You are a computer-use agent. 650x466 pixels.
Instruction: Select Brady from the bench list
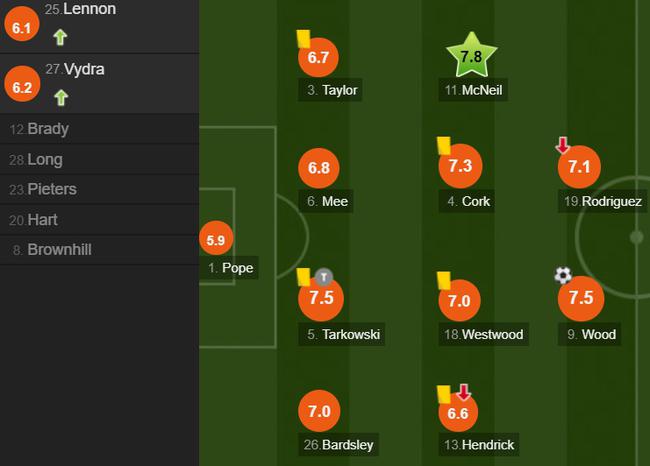[99, 129]
